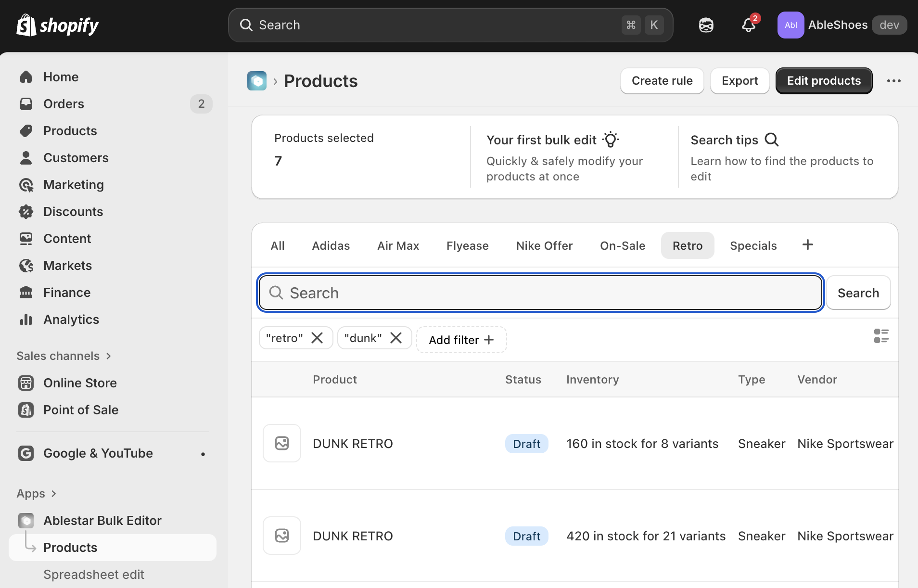Open the notifications bell
The height and width of the screenshot is (588, 918).
tap(748, 25)
